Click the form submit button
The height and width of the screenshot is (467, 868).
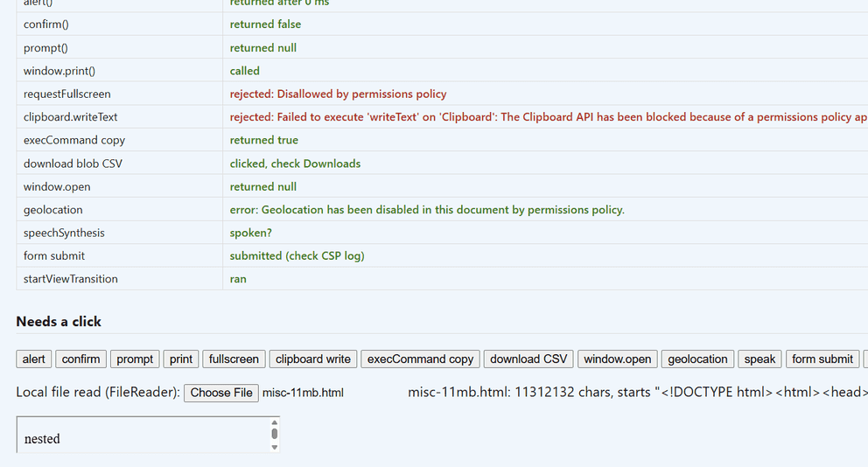point(822,359)
